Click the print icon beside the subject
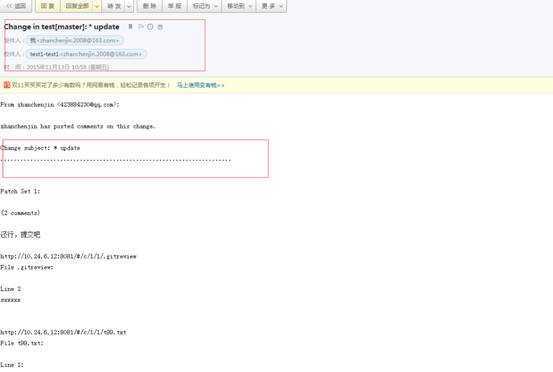Viewport: 553px width, 372px height. (x=160, y=27)
